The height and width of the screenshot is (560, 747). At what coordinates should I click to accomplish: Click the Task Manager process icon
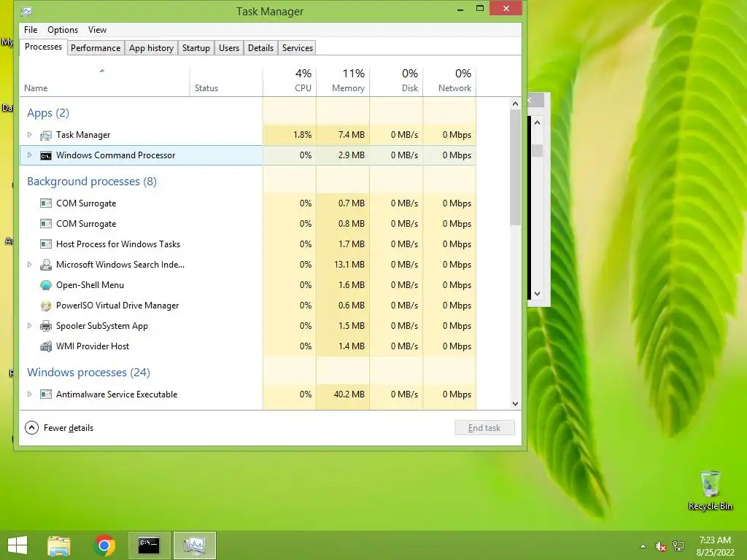pyautogui.click(x=46, y=135)
